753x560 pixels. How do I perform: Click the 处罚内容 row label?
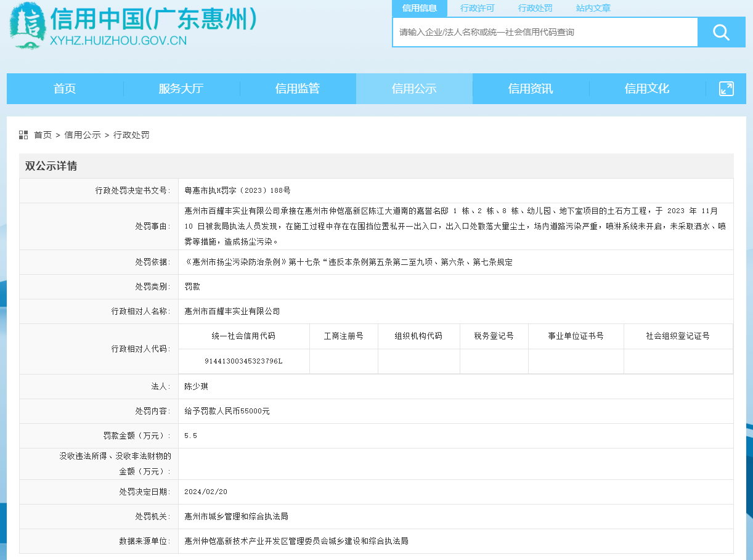pyautogui.click(x=153, y=411)
